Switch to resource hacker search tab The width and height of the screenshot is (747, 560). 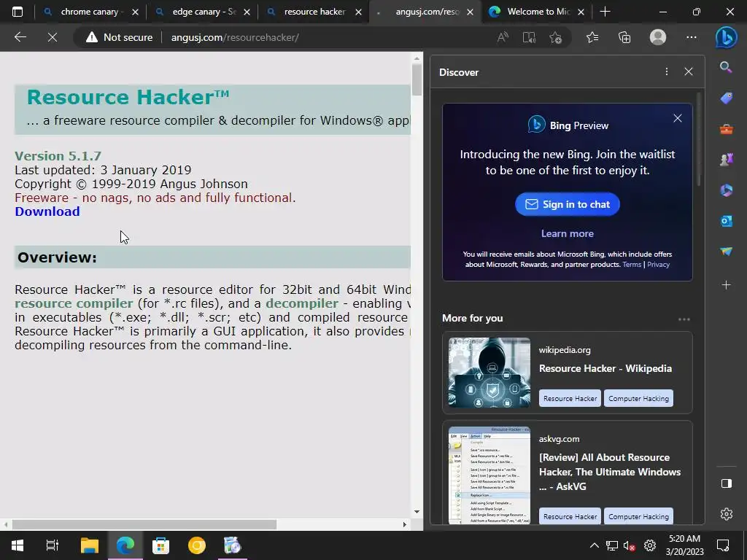[x=315, y=12]
